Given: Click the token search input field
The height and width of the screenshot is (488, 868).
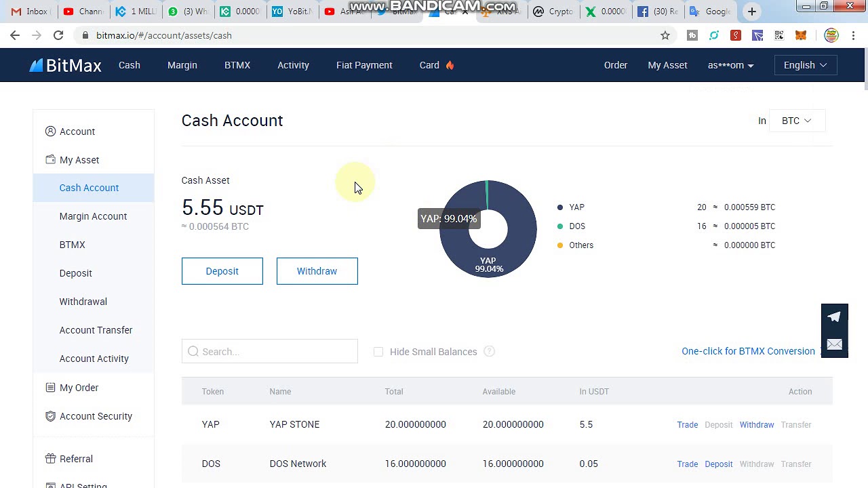Looking at the screenshot, I should click(x=269, y=351).
